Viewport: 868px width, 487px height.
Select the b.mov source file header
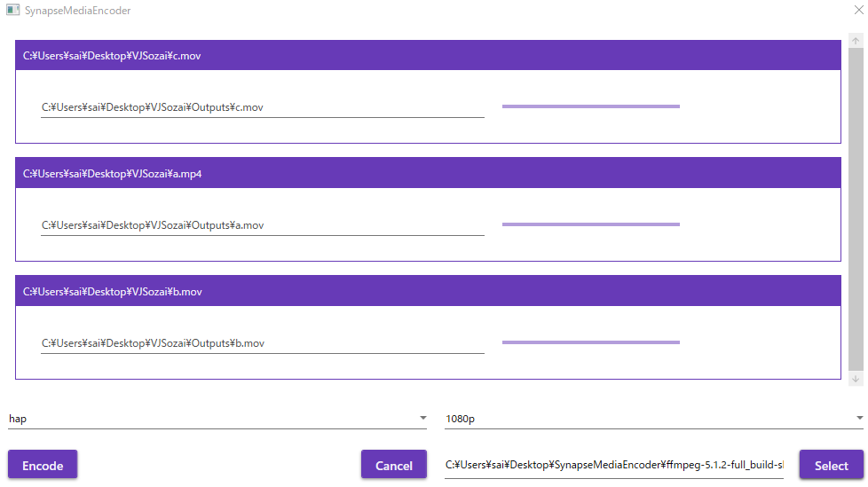[428, 292]
